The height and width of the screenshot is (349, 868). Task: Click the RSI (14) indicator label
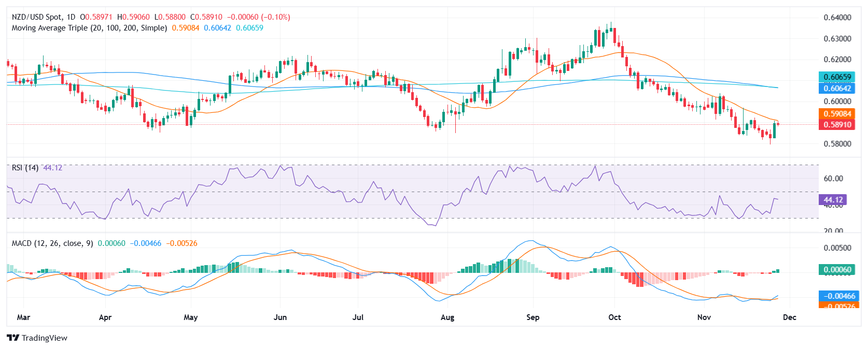25,168
